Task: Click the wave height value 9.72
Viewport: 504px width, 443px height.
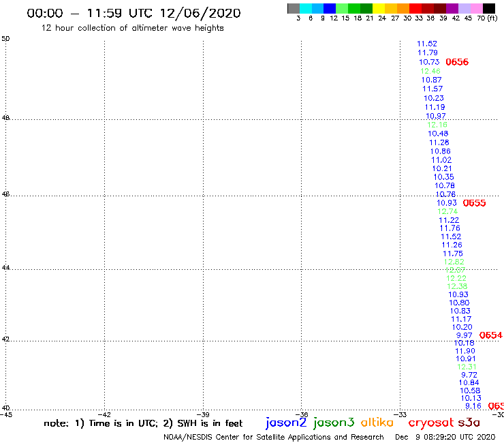Action: coord(469,375)
